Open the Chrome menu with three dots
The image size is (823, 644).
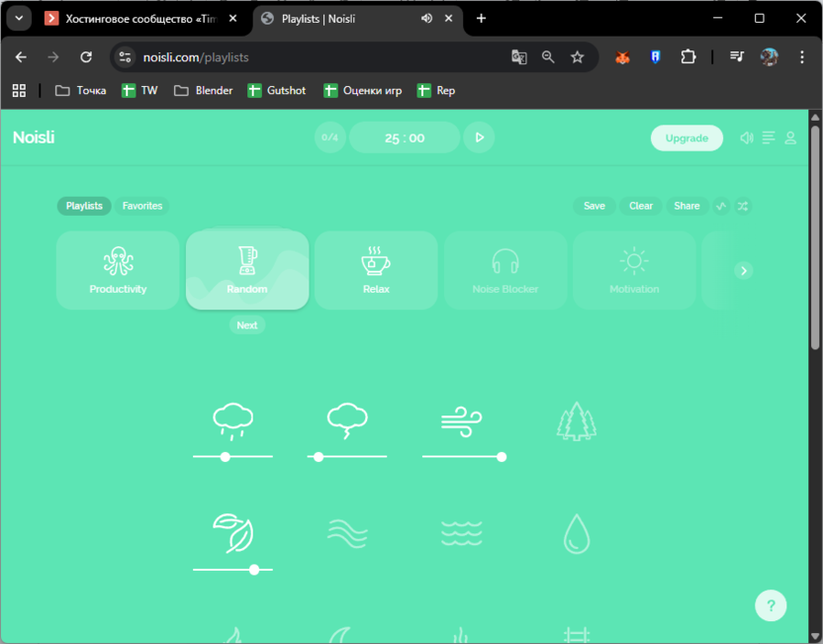803,57
